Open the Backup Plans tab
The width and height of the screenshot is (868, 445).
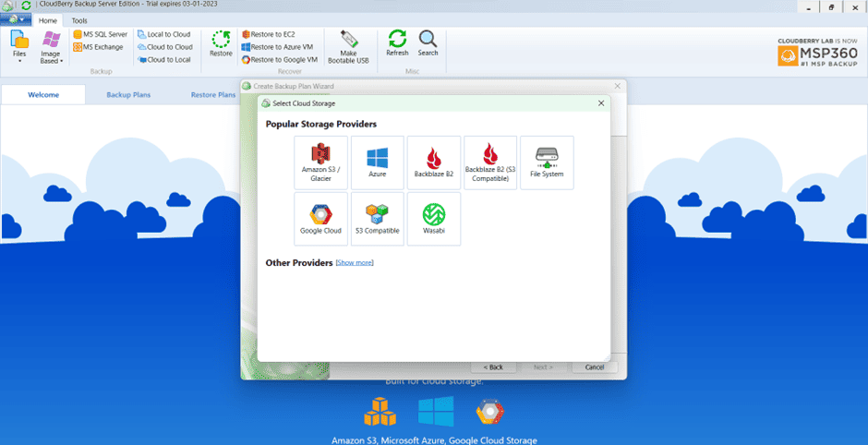pos(128,95)
